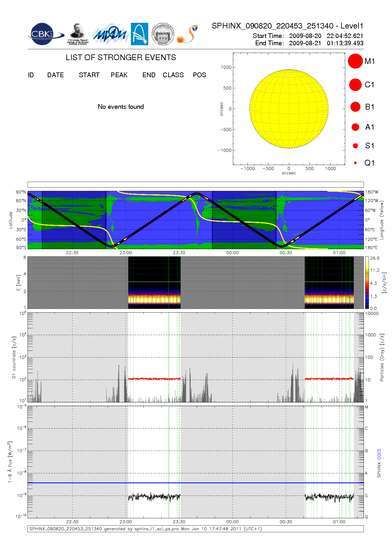This screenshot has height=555, width=392.
Task: Click the 'No events found' text
Action: click(x=120, y=107)
